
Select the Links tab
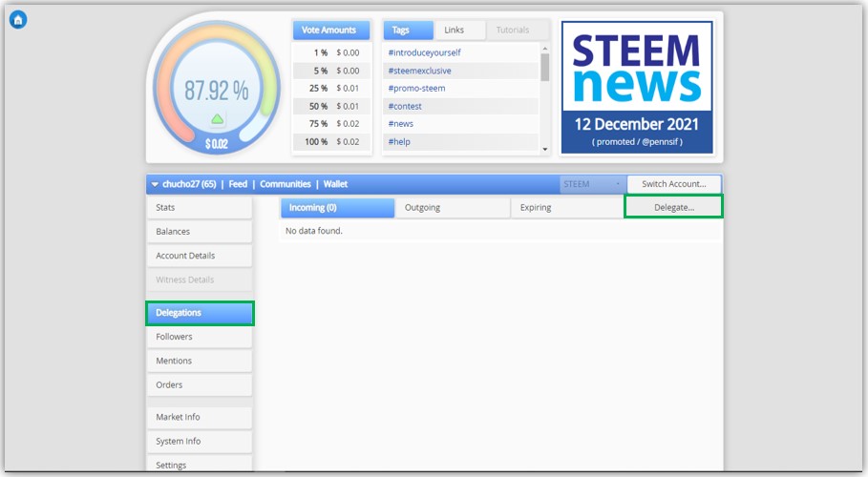pyautogui.click(x=460, y=30)
